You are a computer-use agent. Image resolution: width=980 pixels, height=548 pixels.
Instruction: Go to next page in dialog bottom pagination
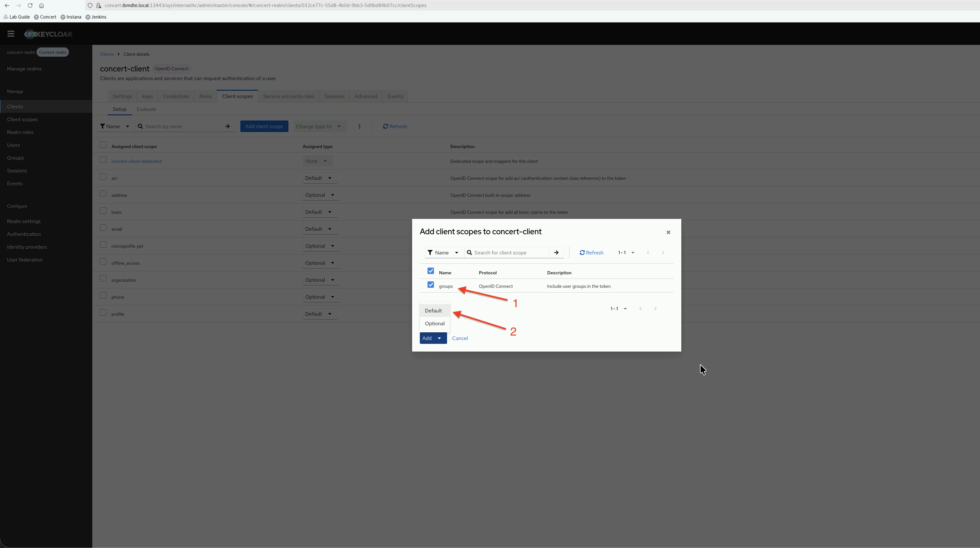(x=655, y=308)
